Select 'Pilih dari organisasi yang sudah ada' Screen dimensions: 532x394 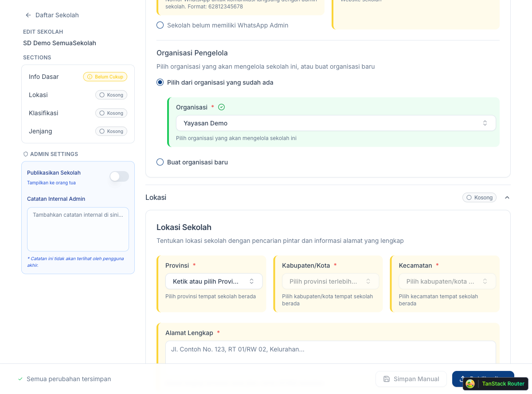(160, 82)
